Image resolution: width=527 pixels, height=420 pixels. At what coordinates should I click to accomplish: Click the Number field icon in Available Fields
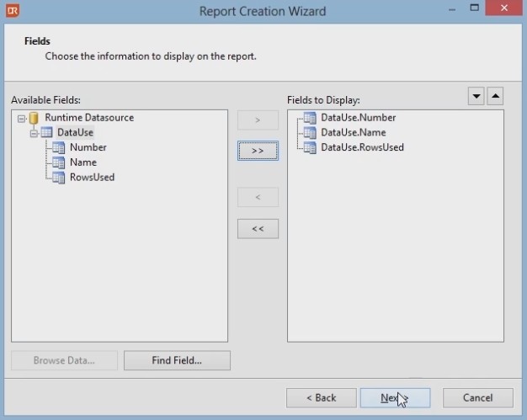tap(59, 147)
